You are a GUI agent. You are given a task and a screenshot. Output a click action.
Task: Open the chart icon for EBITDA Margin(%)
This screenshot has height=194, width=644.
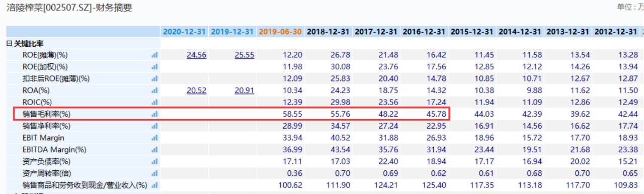[154, 149]
